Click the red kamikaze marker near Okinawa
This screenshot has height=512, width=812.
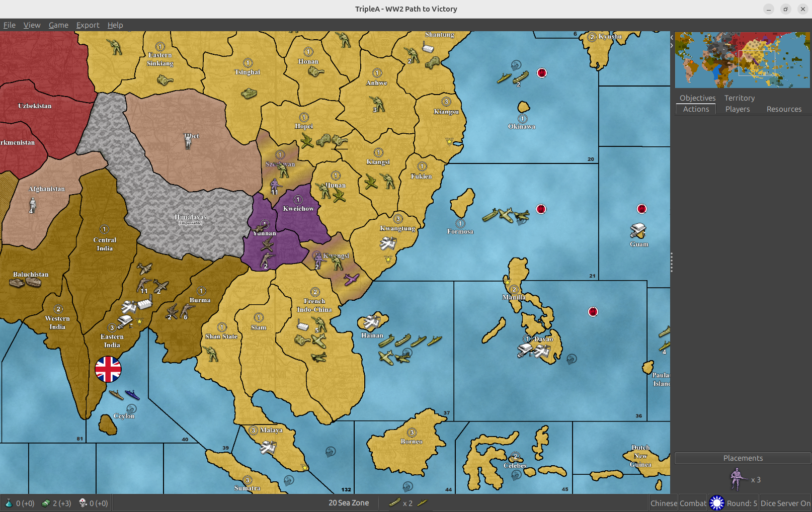coord(541,73)
